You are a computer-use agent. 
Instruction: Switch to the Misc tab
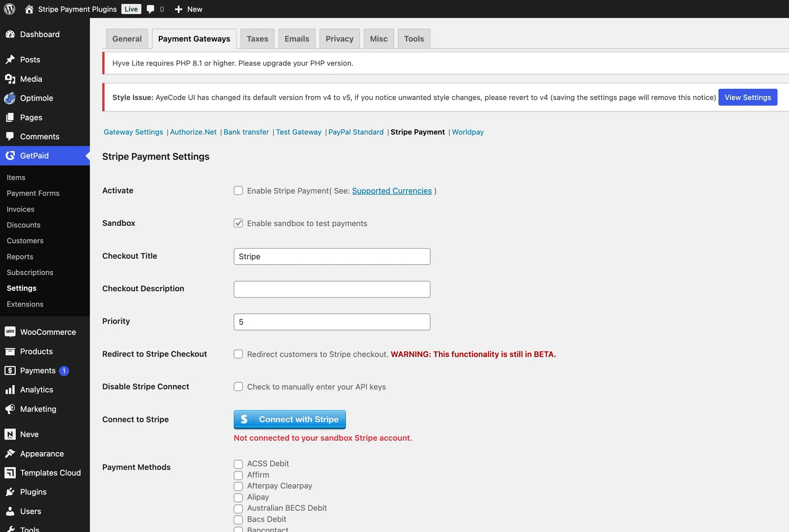click(x=379, y=38)
